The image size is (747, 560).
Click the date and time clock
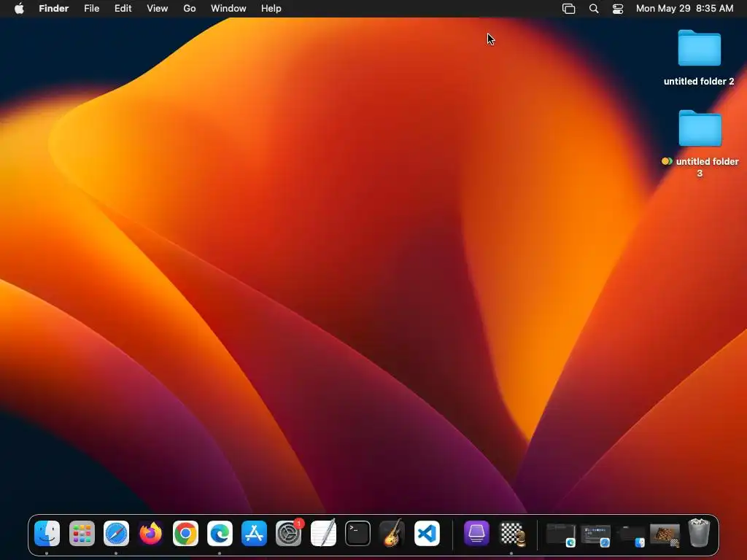(684, 9)
